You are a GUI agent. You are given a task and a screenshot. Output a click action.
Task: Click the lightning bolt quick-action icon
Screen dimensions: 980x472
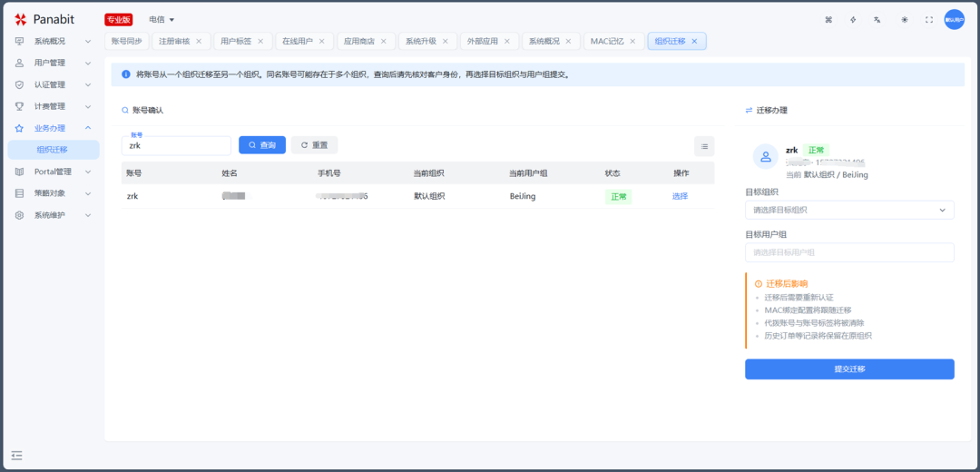(853, 20)
